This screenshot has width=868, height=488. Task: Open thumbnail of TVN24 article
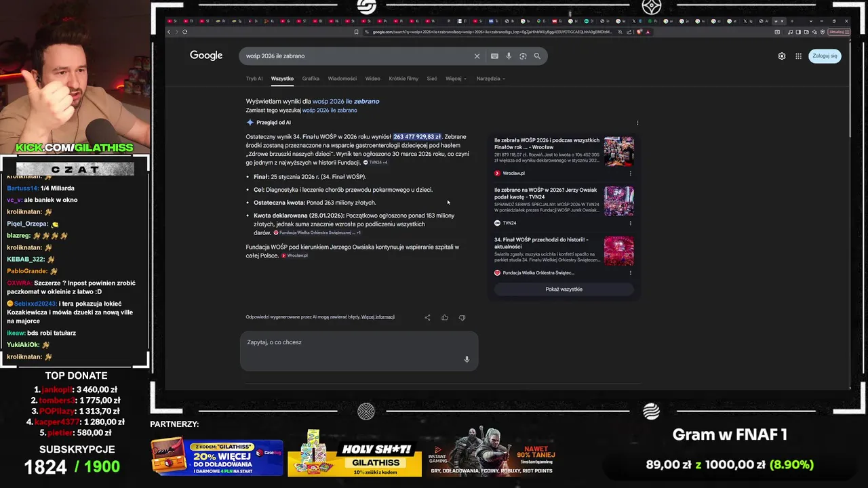619,201
